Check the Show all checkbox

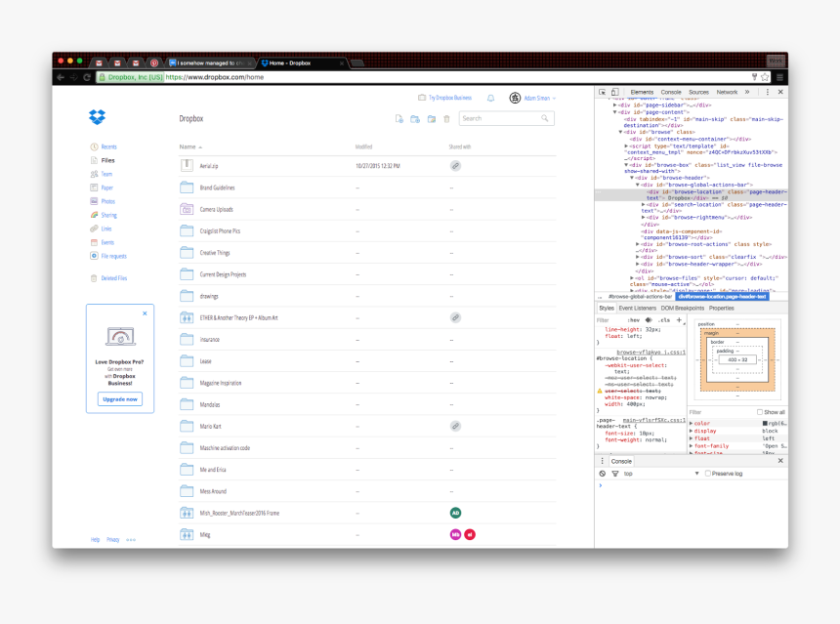click(761, 412)
